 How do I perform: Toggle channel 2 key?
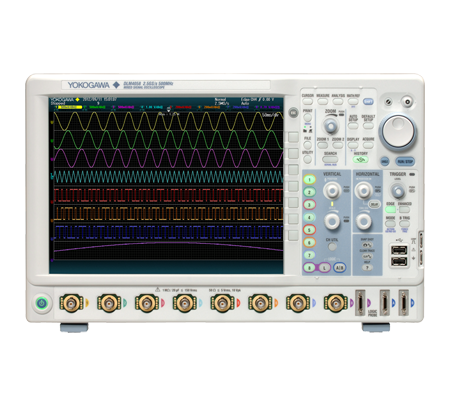point(310,192)
